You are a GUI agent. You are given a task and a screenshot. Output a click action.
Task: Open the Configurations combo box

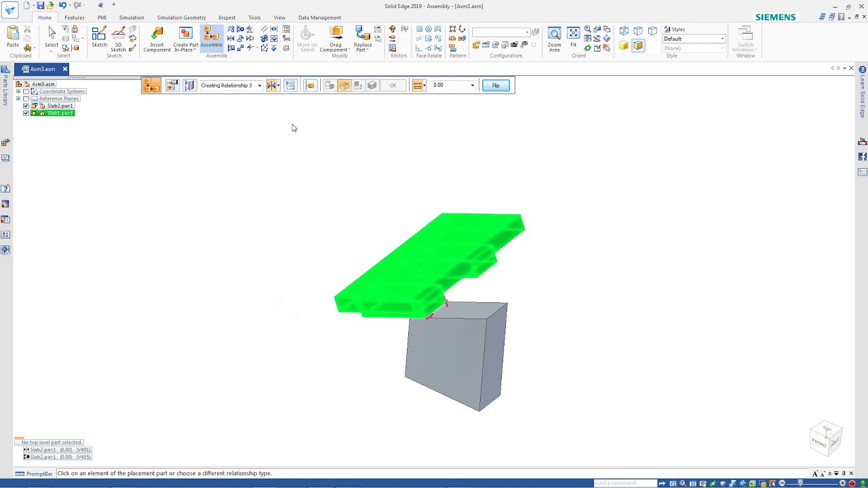501,32
